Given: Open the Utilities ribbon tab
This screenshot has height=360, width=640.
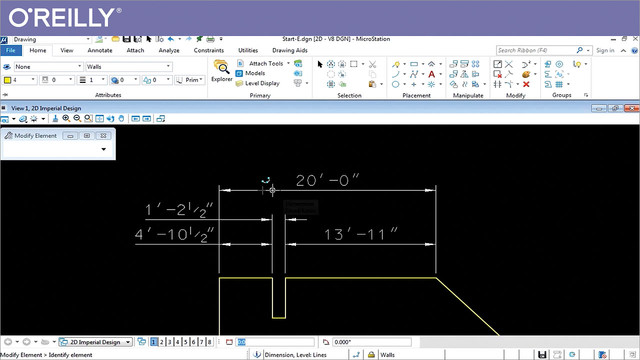Looking at the screenshot, I should coord(248,51).
